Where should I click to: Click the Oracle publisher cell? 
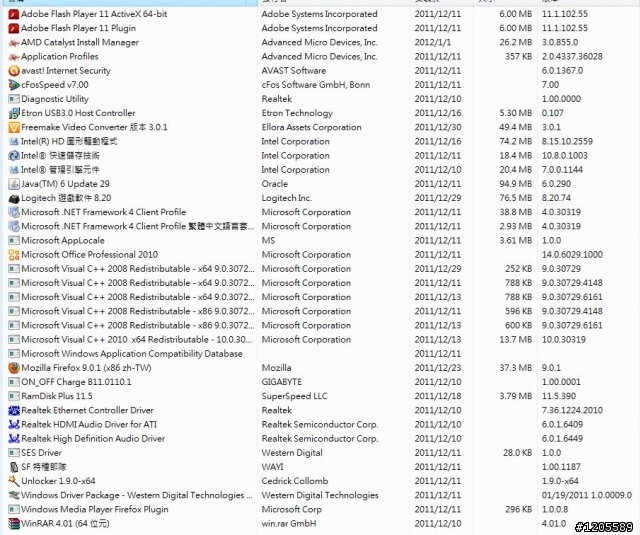point(275,184)
